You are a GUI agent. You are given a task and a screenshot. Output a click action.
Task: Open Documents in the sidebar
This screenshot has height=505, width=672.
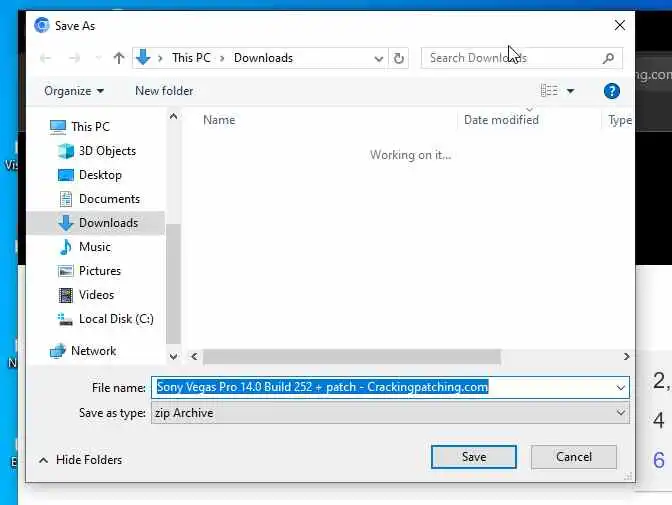coord(109,199)
